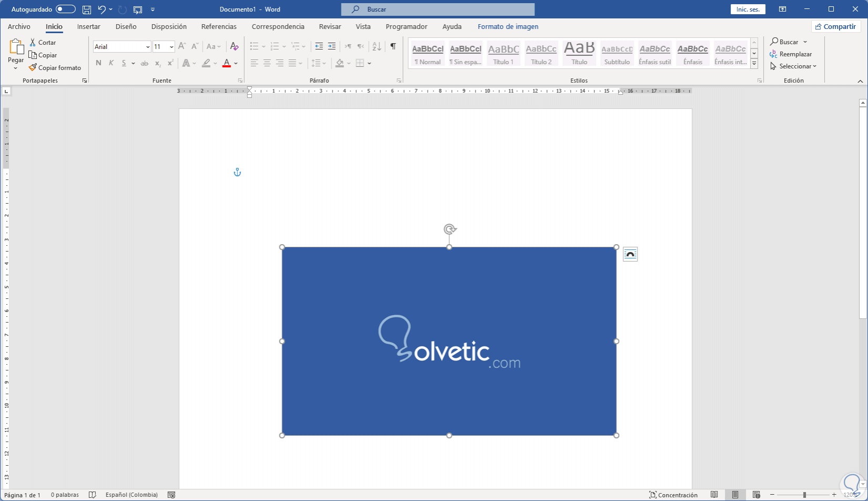Toggle center alignment
The height and width of the screenshot is (501, 868).
(267, 63)
